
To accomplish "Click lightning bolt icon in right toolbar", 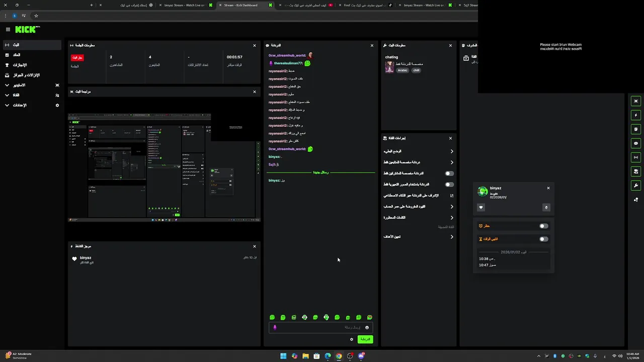I will [636, 115].
